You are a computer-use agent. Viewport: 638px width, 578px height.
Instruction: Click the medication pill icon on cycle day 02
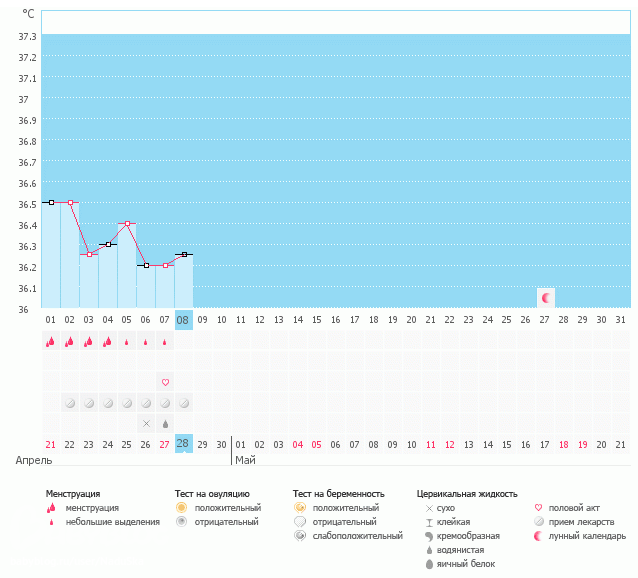tap(69, 402)
